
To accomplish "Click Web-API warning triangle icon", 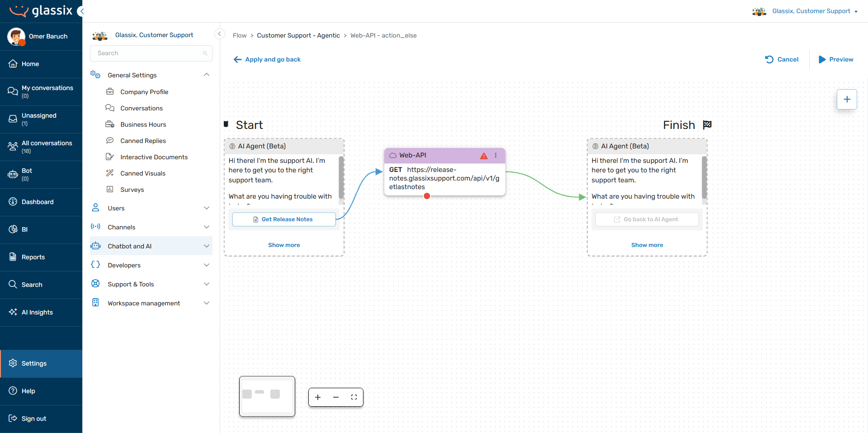I will [484, 156].
